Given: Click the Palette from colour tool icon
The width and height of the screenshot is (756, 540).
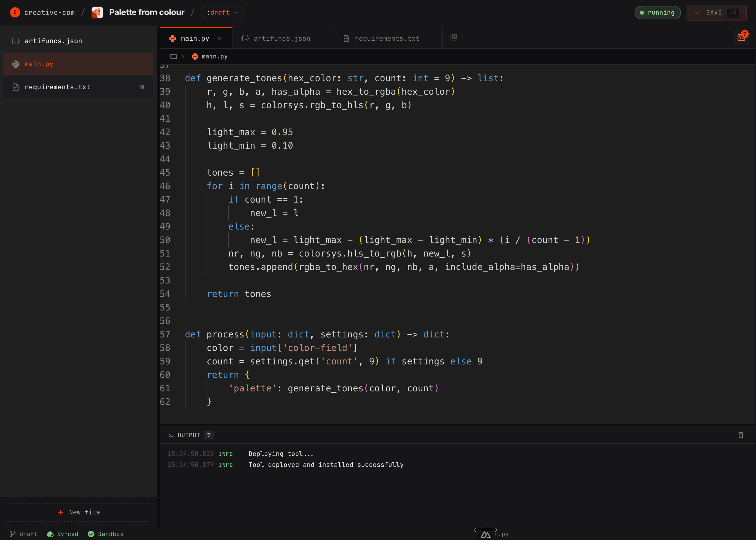Looking at the screenshot, I should [x=97, y=13].
